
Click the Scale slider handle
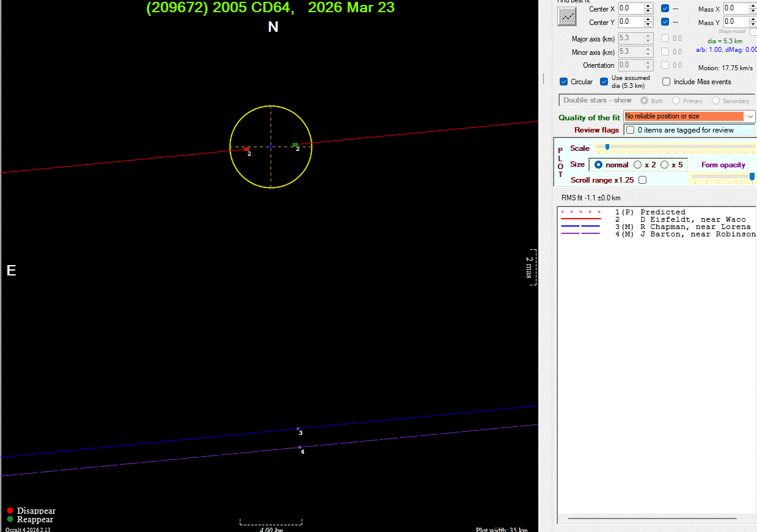(x=607, y=147)
